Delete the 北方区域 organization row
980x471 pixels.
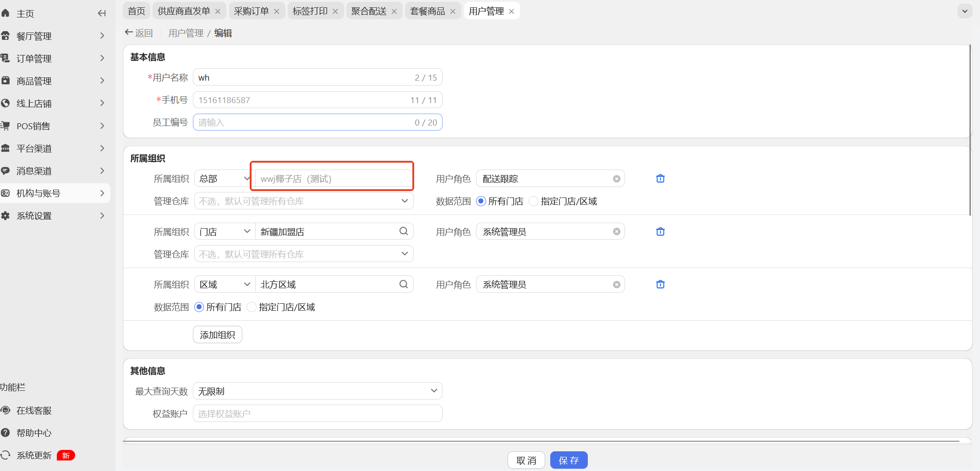(660, 285)
